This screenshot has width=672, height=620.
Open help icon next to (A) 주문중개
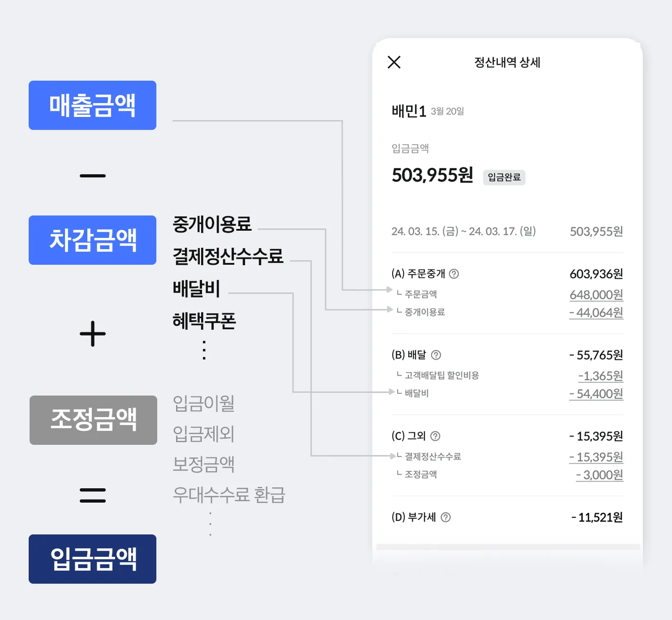click(x=454, y=274)
